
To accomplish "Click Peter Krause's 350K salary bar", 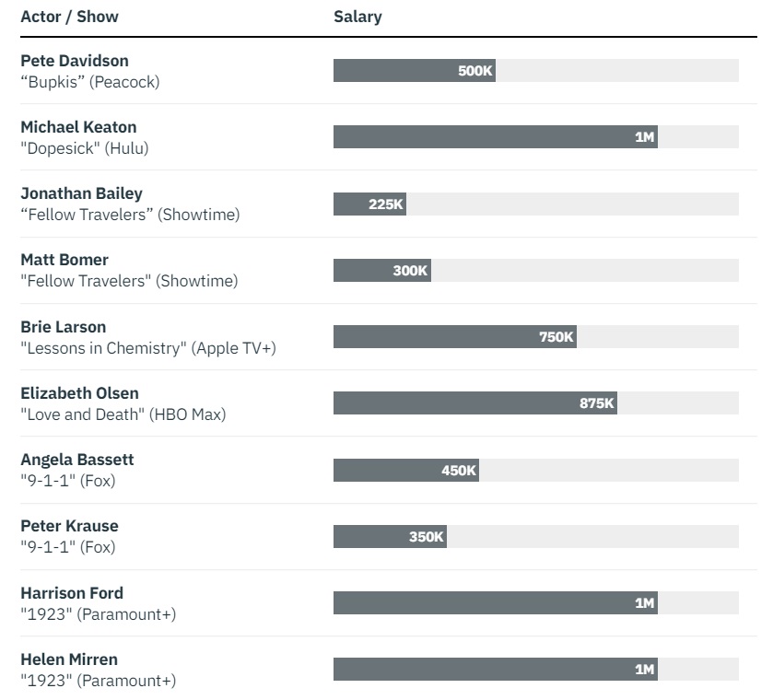I will (390, 536).
